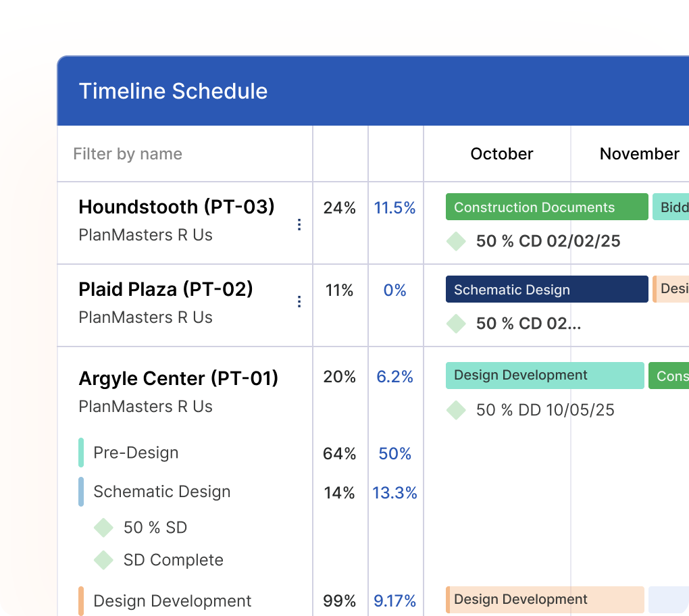The width and height of the screenshot is (689, 616).
Task: Click the 6.2% link beside Argyle Center
Action: [395, 378]
